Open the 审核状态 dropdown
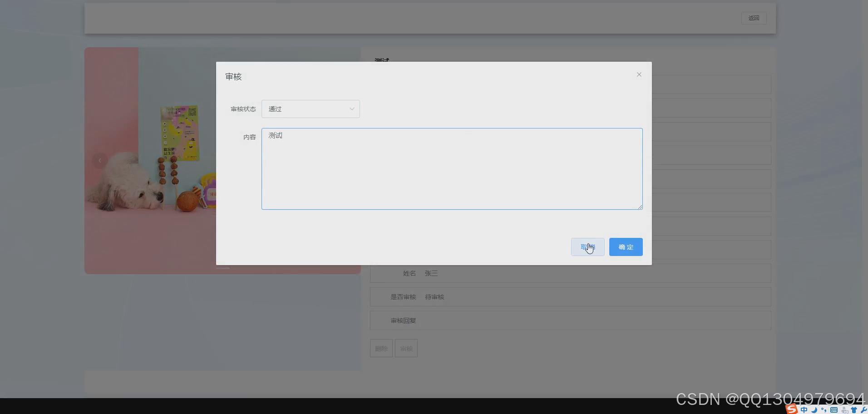Image resolution: width=868 pixels, height=414 pixels. point(310,109)
